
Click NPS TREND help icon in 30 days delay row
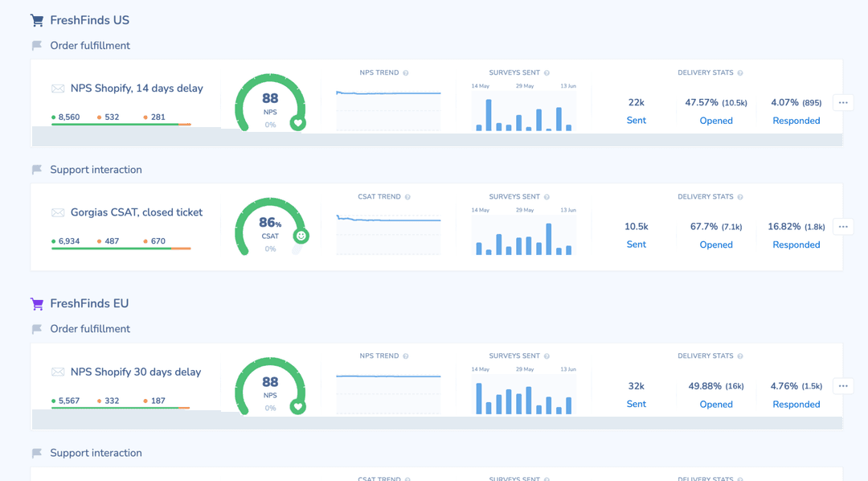(406, 356)
